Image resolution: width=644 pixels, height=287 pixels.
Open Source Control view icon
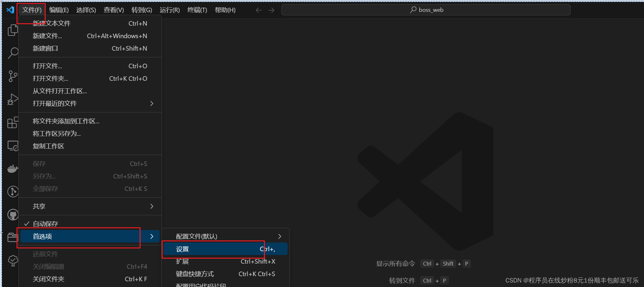coord(13,76)
